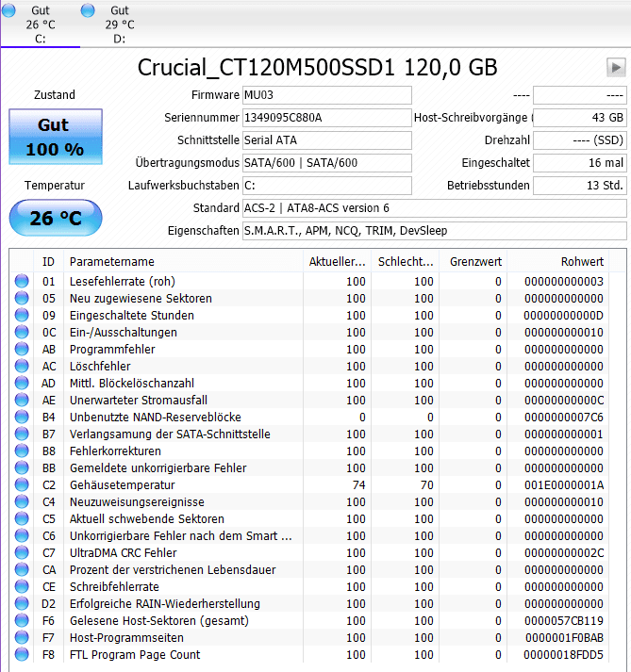Click the Drehzahl value field

tap(580, 140)
